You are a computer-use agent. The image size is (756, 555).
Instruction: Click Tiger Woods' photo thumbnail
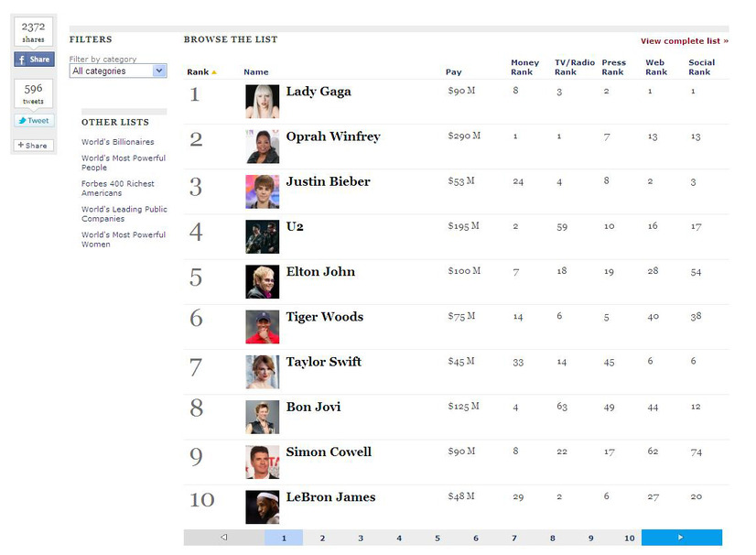[x=263, y=327]
